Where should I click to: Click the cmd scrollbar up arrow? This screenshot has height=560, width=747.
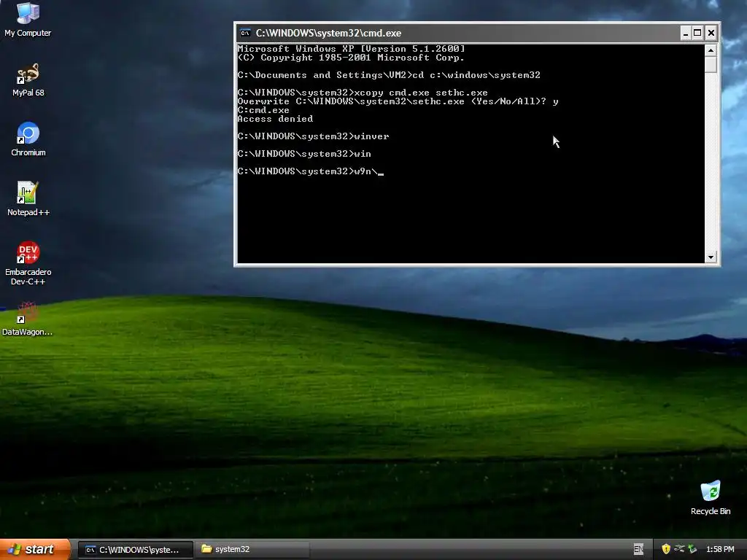(x=711, y=50)
